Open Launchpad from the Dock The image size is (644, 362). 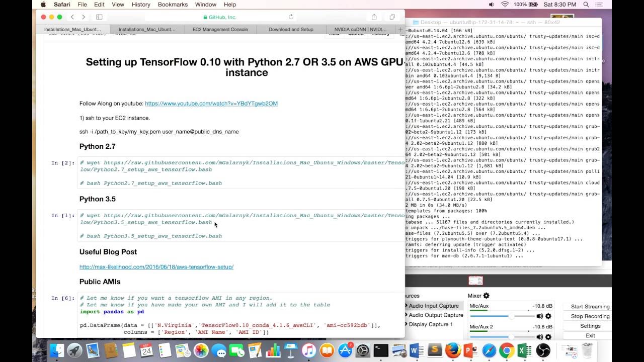(75, 350)
